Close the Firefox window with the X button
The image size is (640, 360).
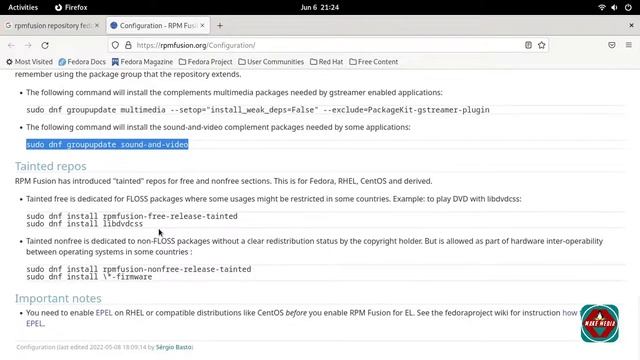[x=631, y=25]
